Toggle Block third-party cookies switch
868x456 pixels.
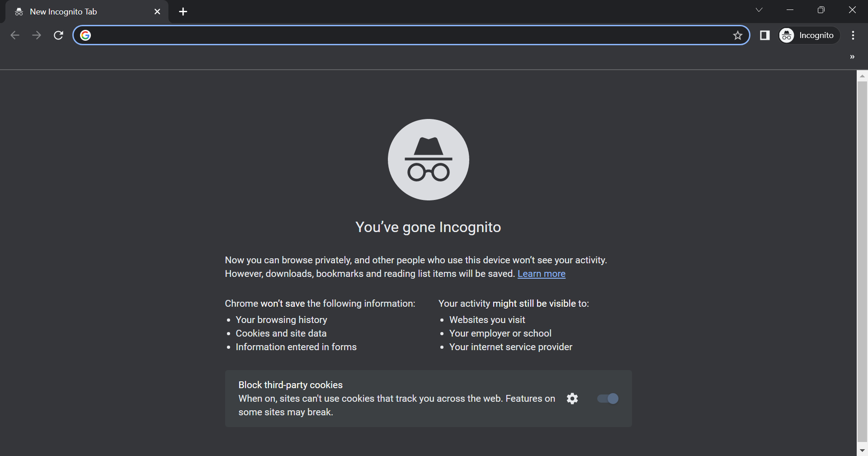point(608,399)
